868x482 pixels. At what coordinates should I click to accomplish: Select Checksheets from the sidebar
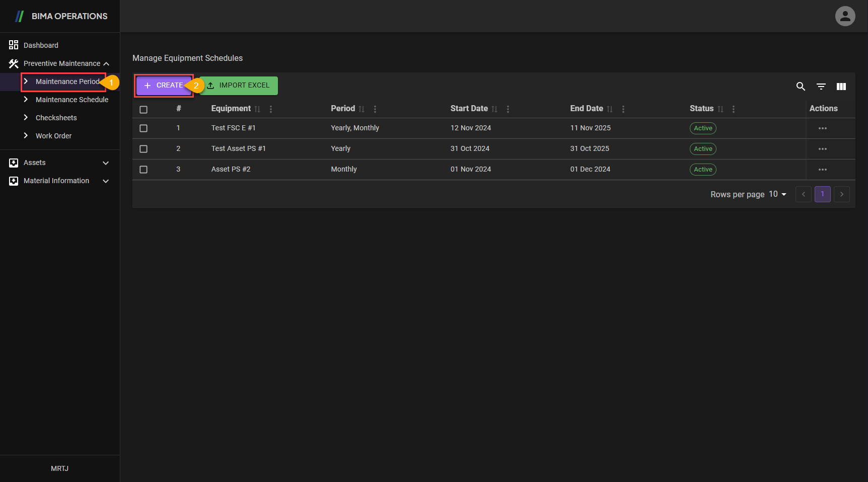click(x=56, y=118)
